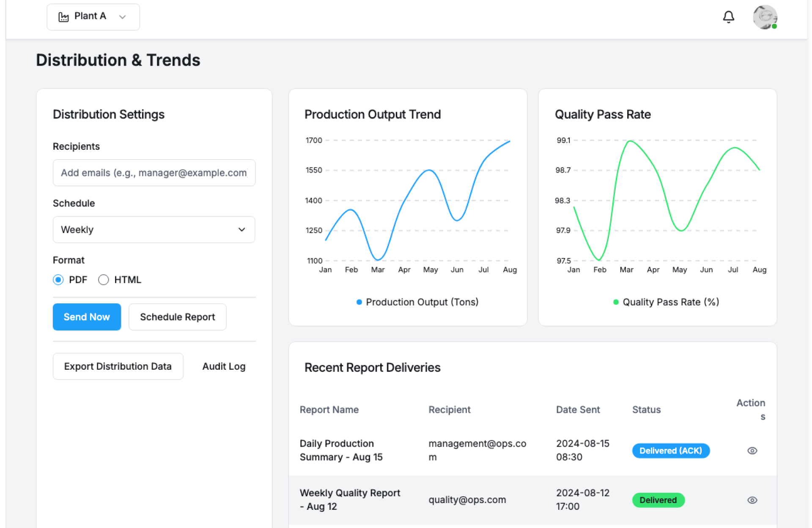Click Export Distribution Data
The width and height of the screenshot is (812, 528).
click(x=118, y=366)
